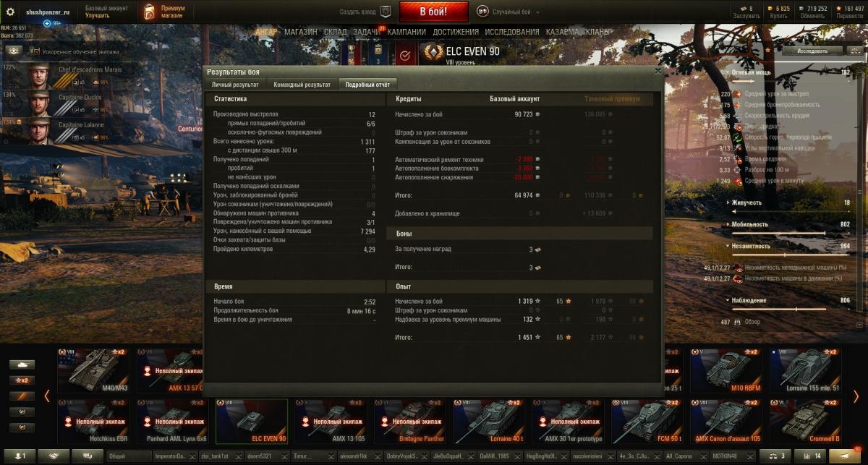Open the vehicle comparison scales button
Screen dimensions: 868x465
click(x=778, y=456)
